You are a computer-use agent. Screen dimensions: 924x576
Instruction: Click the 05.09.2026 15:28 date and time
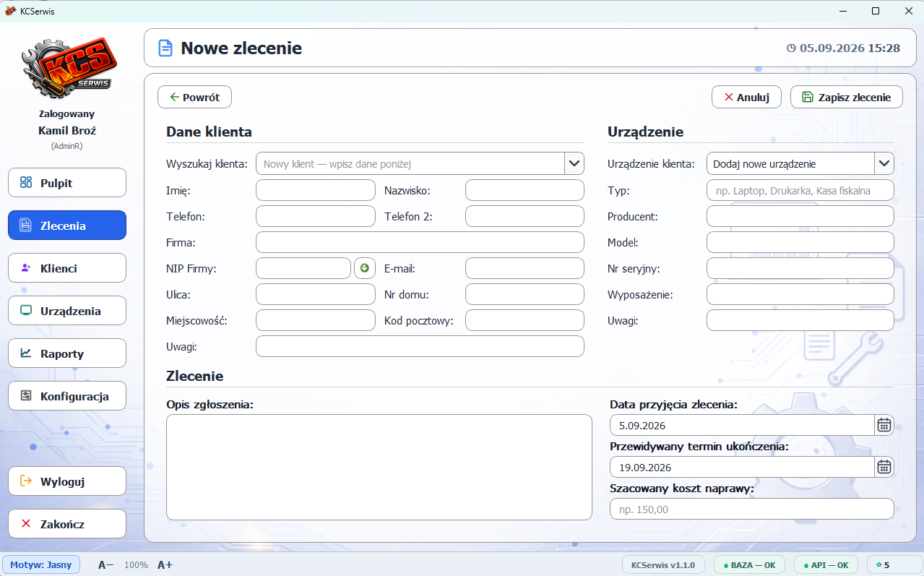pos(850,48)
